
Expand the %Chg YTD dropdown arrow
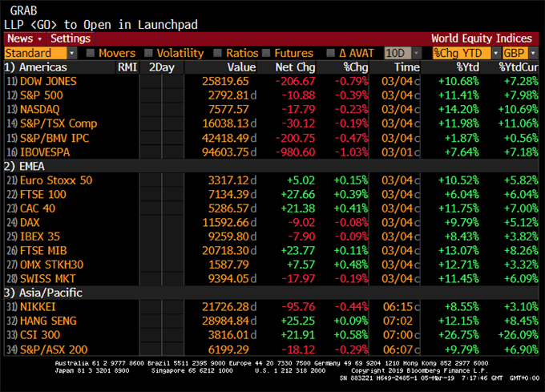click(496, 53)
